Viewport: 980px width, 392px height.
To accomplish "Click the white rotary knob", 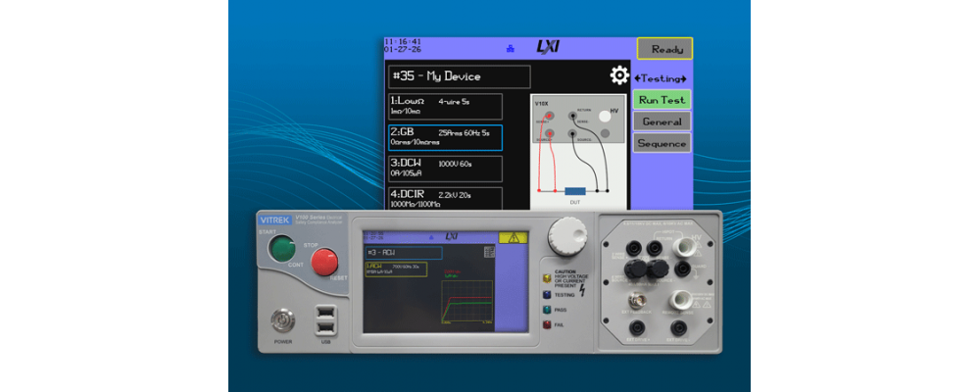I will pyautogui.click(x=568, y=237).
